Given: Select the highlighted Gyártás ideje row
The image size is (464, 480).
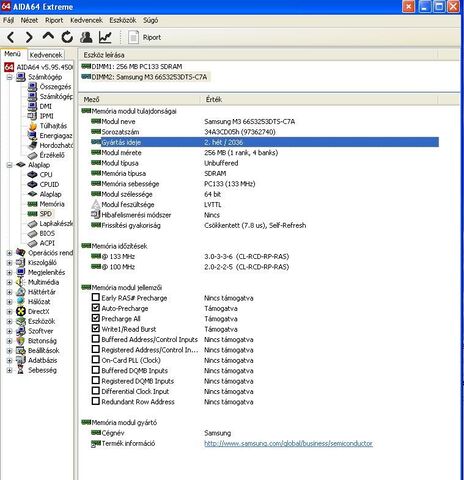Looking at the screenshot, I should 265,142.
